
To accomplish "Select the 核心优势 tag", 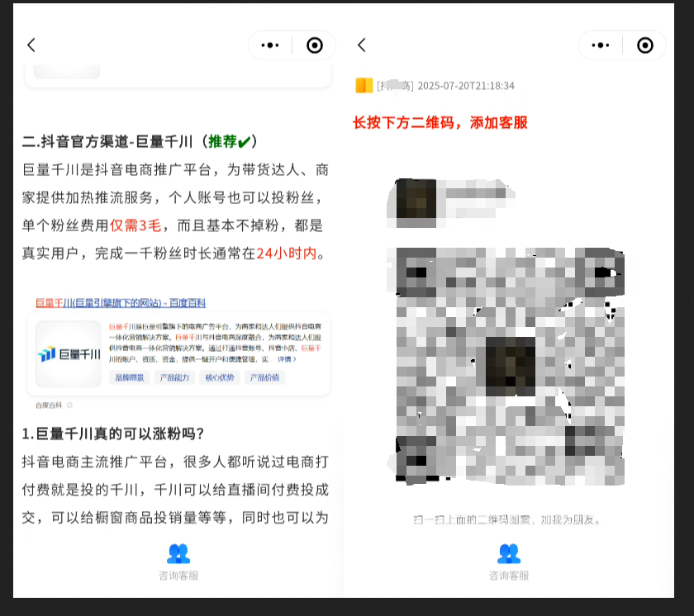I will click(x=220, y=377).
